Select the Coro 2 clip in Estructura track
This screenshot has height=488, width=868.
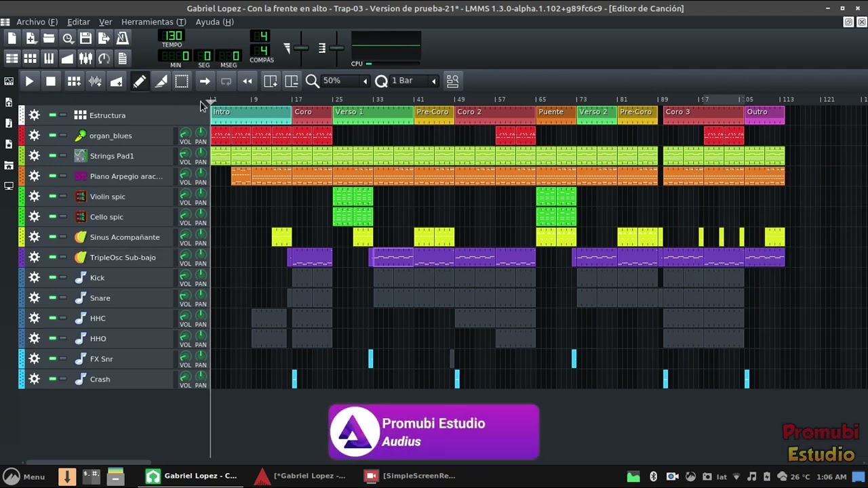coord(495,115)
